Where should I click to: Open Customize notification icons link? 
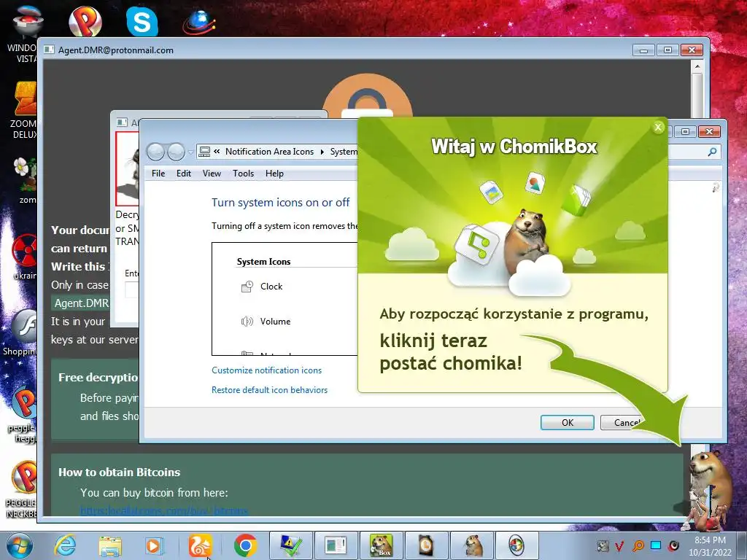pyautogui.click(x=266, y=370)
